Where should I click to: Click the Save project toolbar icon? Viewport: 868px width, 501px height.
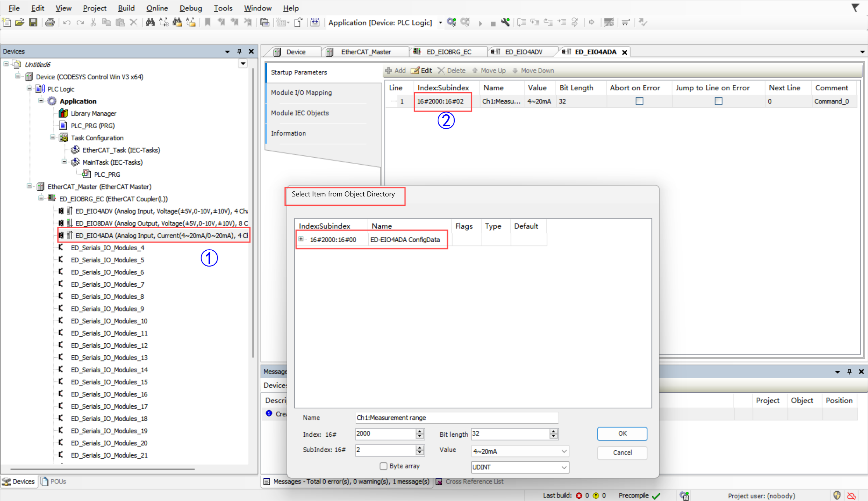click(x=33, y=22)
